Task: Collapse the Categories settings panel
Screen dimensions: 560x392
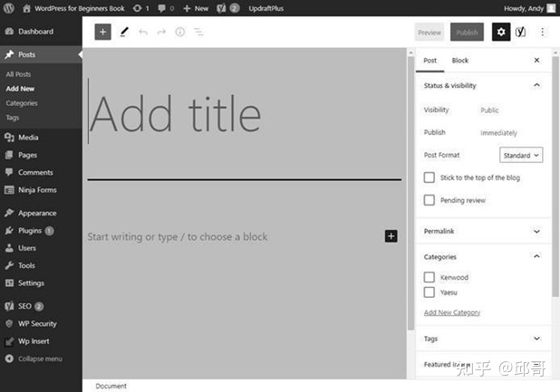Action: tap(483, 257)
